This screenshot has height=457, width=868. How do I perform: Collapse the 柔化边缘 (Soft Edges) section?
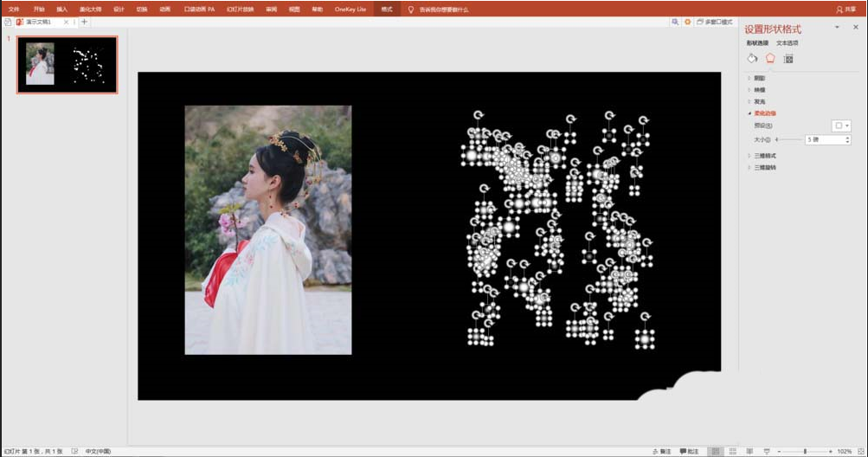pyautogui.click(x=764, y=113)
